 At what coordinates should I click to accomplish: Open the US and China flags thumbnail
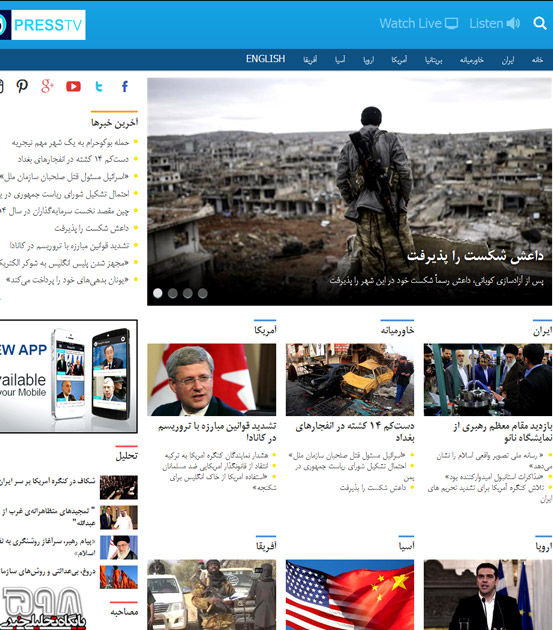click(x=350, y=595)
